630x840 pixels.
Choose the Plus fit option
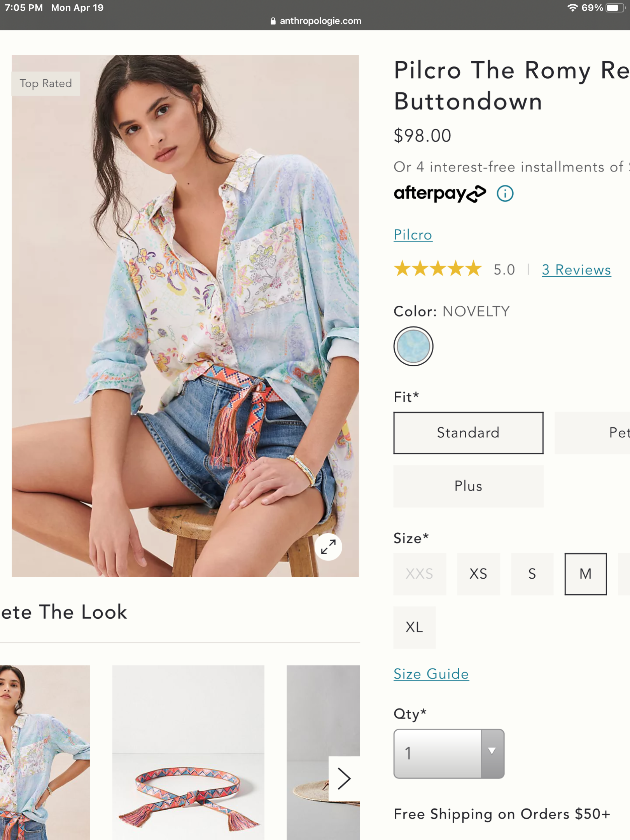tap(468, 486)
